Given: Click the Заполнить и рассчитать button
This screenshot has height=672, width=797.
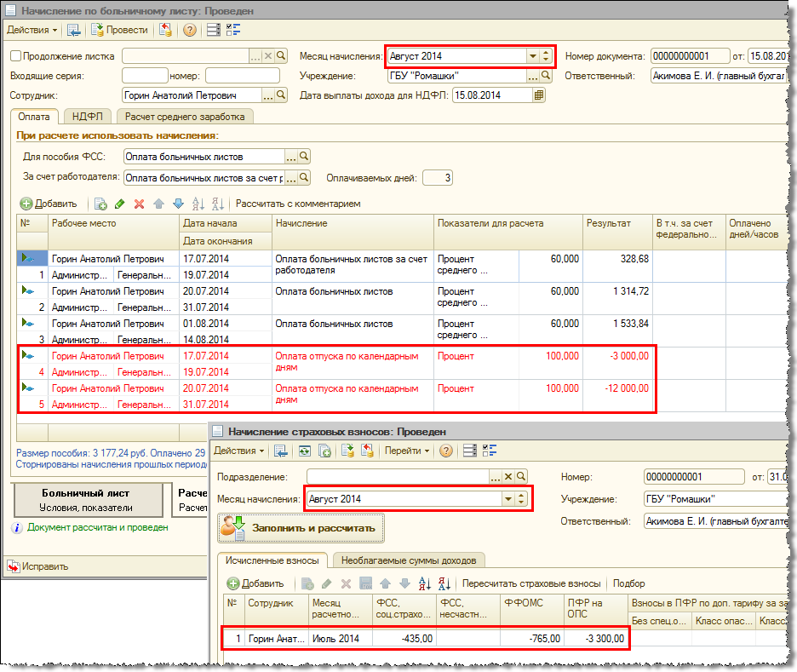Looking at the screenshot, I should [x=301, y=528].
